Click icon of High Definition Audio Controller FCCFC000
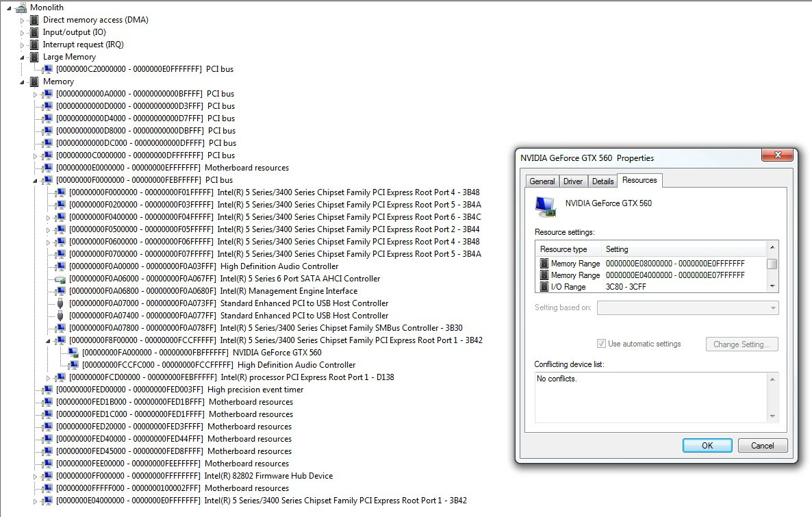The image size is (812, 517). (73, 365)
